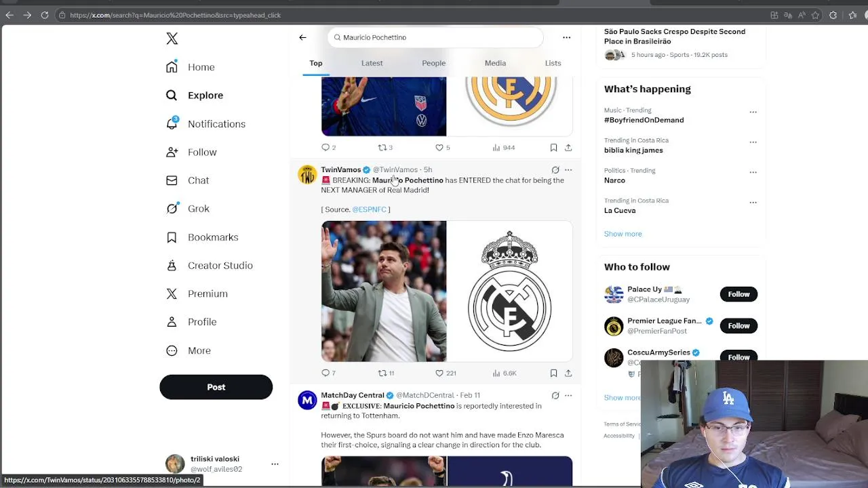Screen dimensions: 868x488
Task: Click Show more under What's happening
Action: tap(623, 234)
